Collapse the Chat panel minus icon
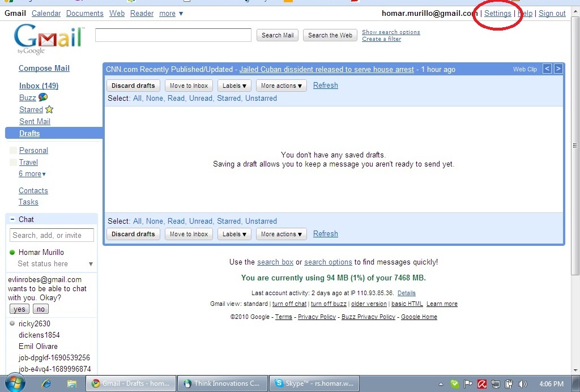 [12, 219]
